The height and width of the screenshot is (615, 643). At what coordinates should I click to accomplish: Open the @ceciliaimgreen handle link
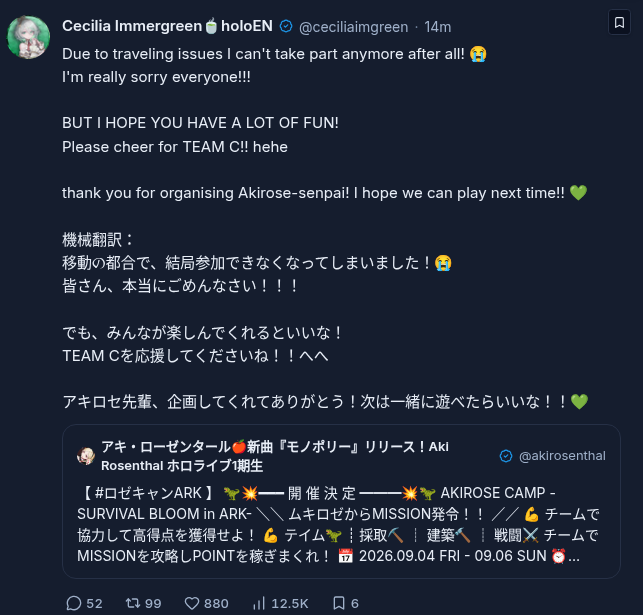(353, 27)
